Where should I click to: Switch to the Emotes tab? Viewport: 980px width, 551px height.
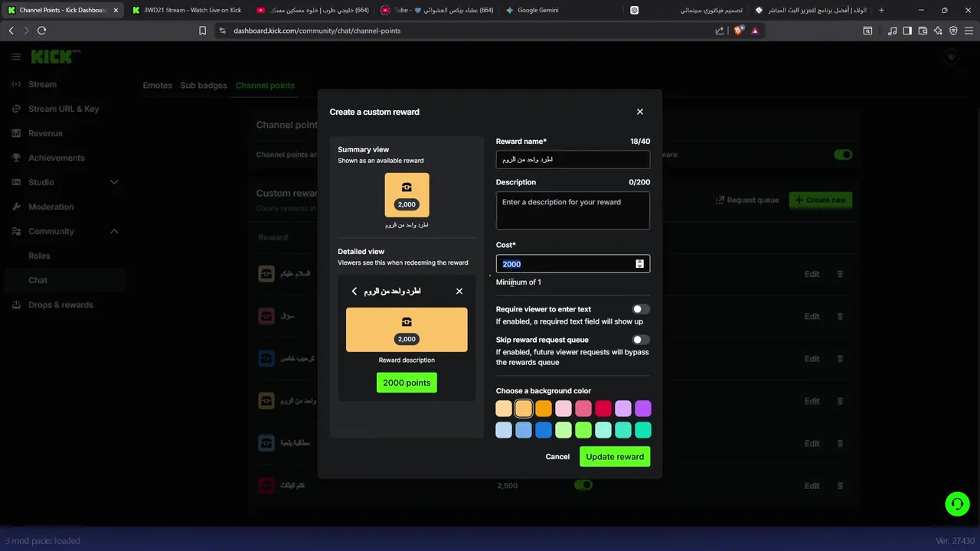157,85
